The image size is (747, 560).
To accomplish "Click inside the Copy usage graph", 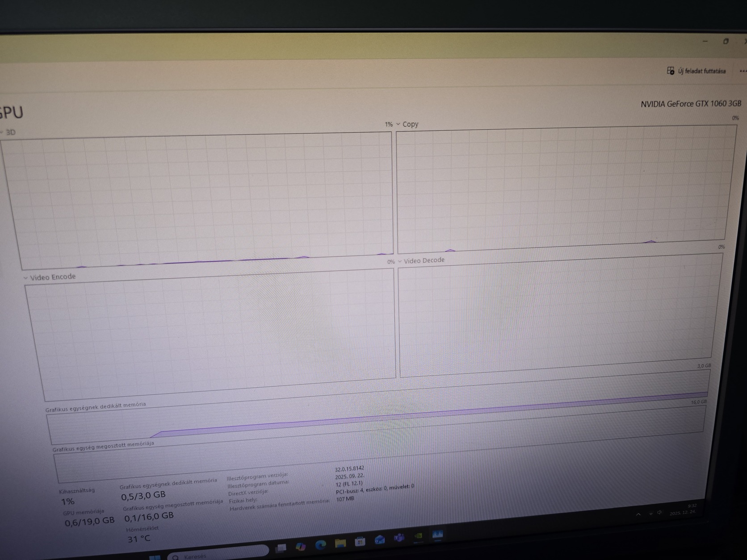I will (567, 188).
